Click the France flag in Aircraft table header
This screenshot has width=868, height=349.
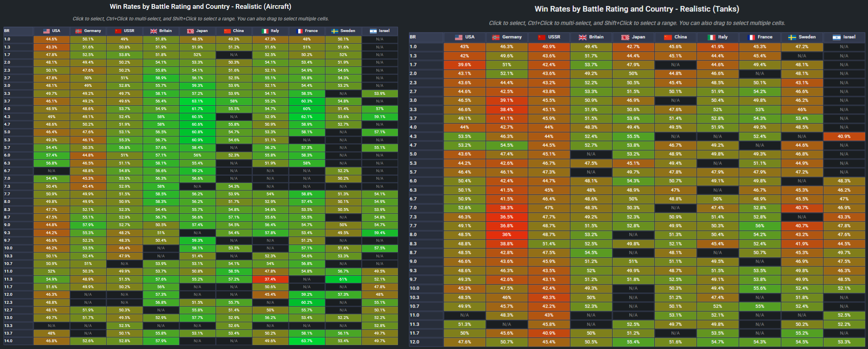pyautogui.click(x=299, y=31)
